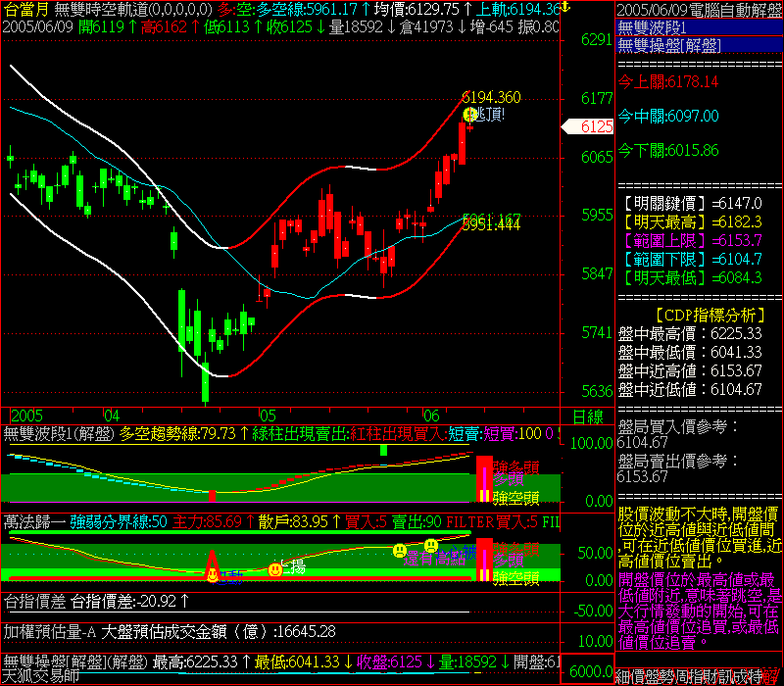Click the cyan "上軌:6194.36" header value
Viewport: 784px width, 686px height.
pyautogui.click(x=517, y=9)
